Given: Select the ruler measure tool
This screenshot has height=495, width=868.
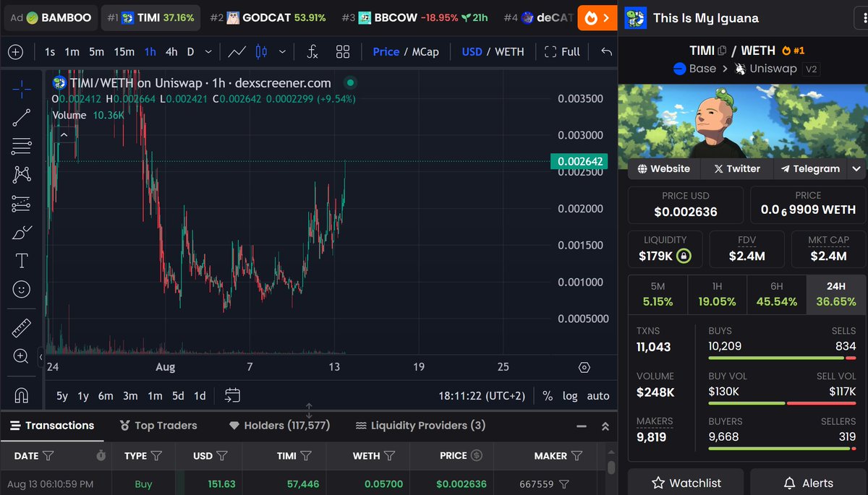Looking at the screenshot, I should tap(22, 329).
